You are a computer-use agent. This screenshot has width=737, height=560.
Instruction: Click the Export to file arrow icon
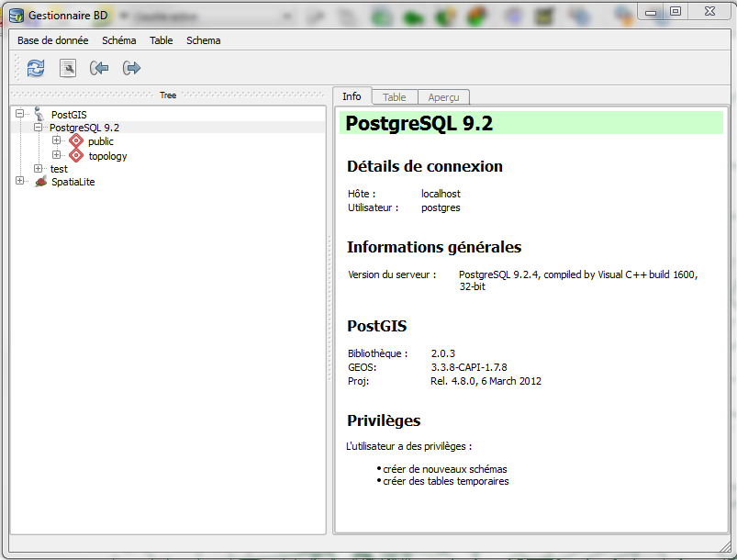(x=131, y=68)
